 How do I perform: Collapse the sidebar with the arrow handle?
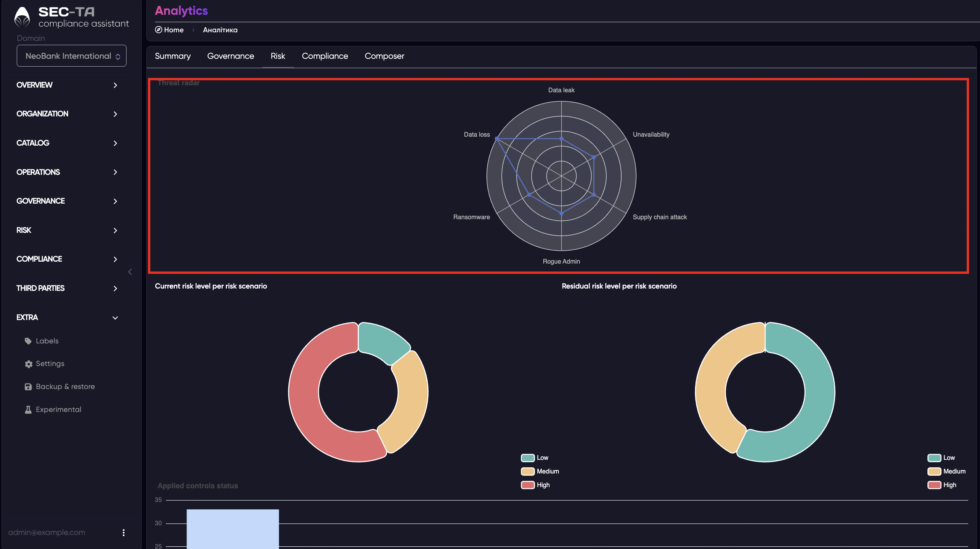(x=130, y=272)
